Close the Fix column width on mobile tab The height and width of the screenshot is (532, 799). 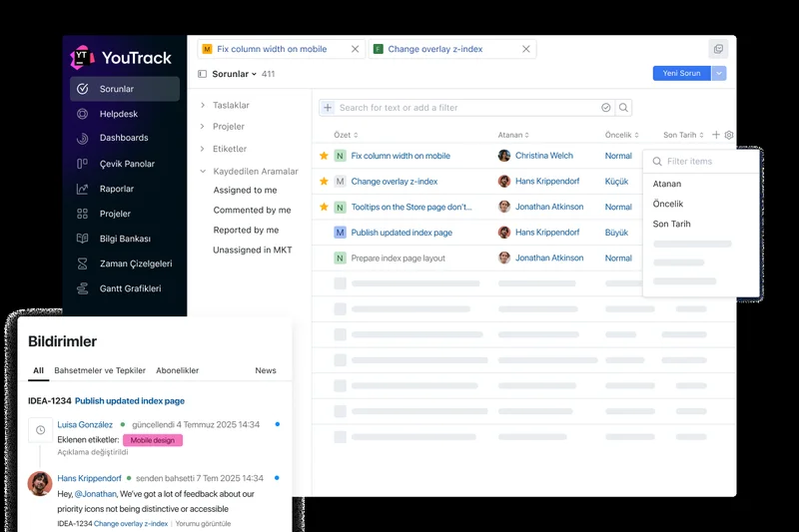(356, 49)
